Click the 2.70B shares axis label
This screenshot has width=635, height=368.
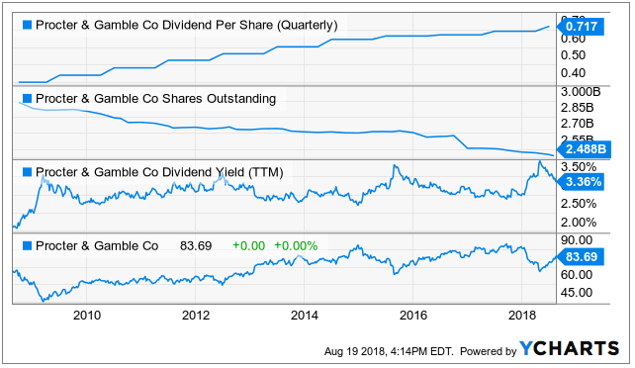(x=577, y=123)
